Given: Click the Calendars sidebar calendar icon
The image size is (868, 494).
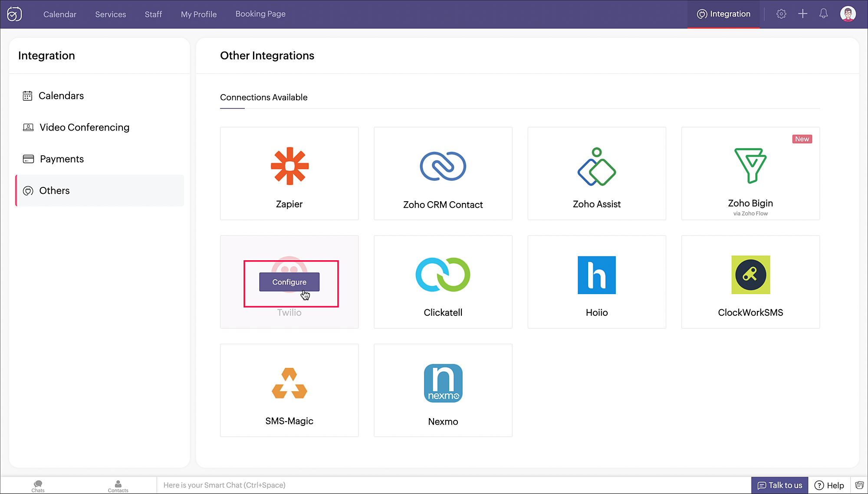Looking at the screenshot, I should pos(27,96).
